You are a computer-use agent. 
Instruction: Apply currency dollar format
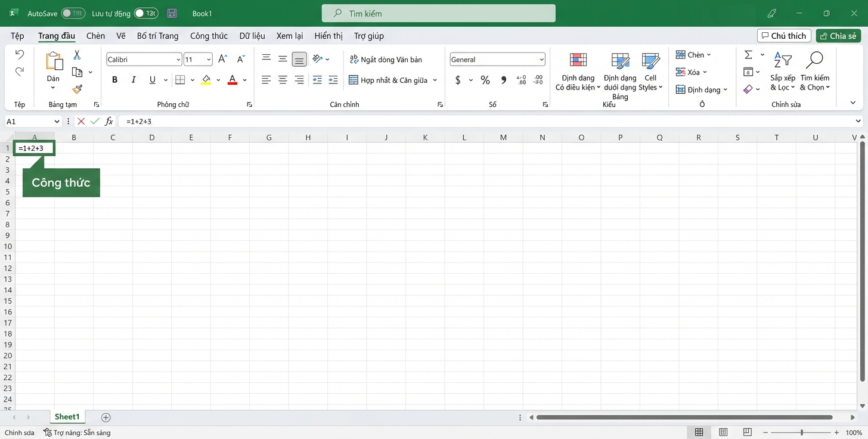pos(458,80)
